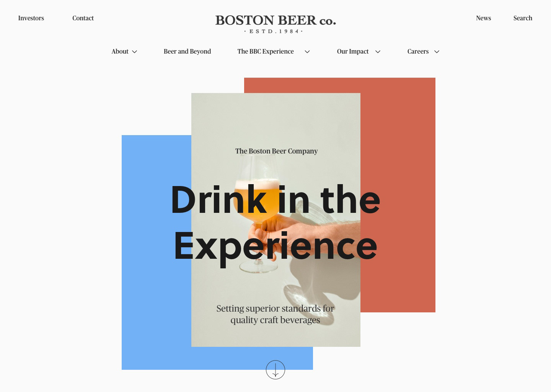The image size is (551, 392).
Task: Click the beer glass hero image
Action: coord(276,220)
